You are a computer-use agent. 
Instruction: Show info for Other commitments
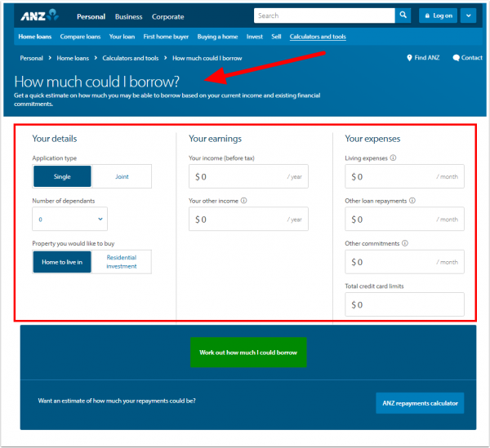coord(405,243)
